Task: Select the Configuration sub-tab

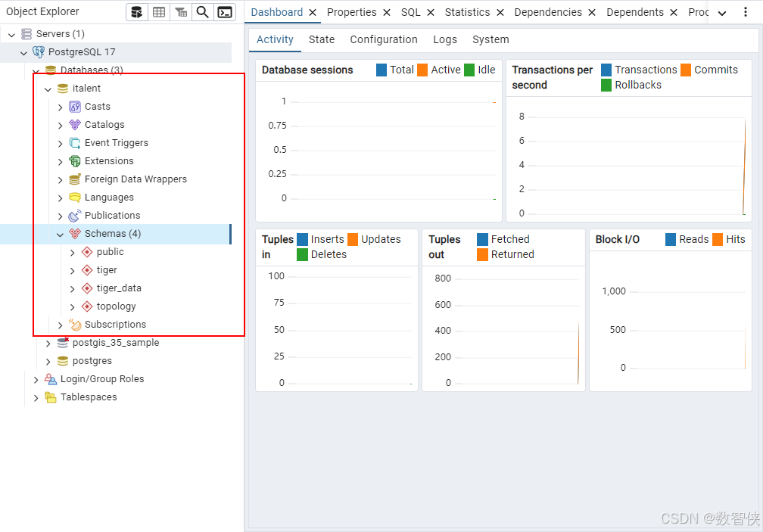Action: pyautogui.click(x=384, y=39)
